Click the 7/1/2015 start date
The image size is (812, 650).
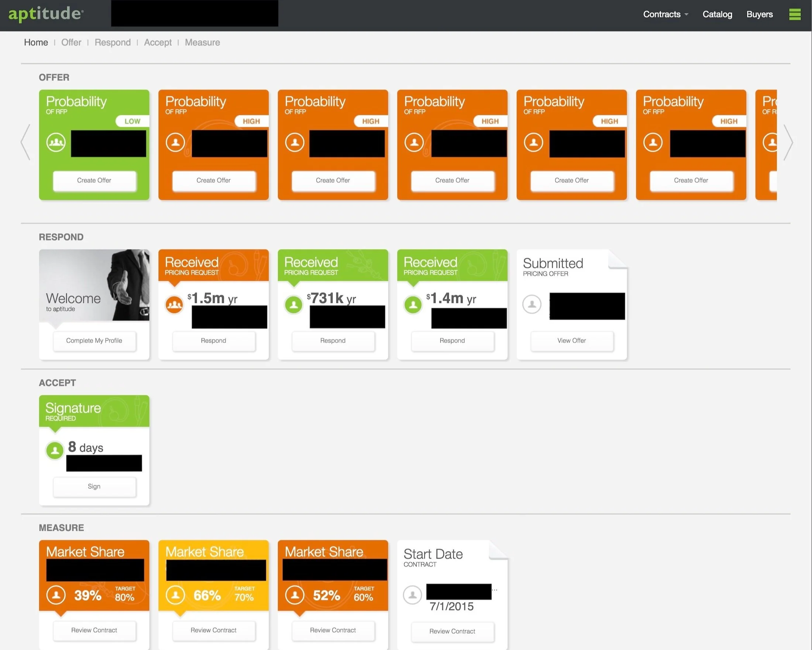pyautogui.click(x=451, y=606)
